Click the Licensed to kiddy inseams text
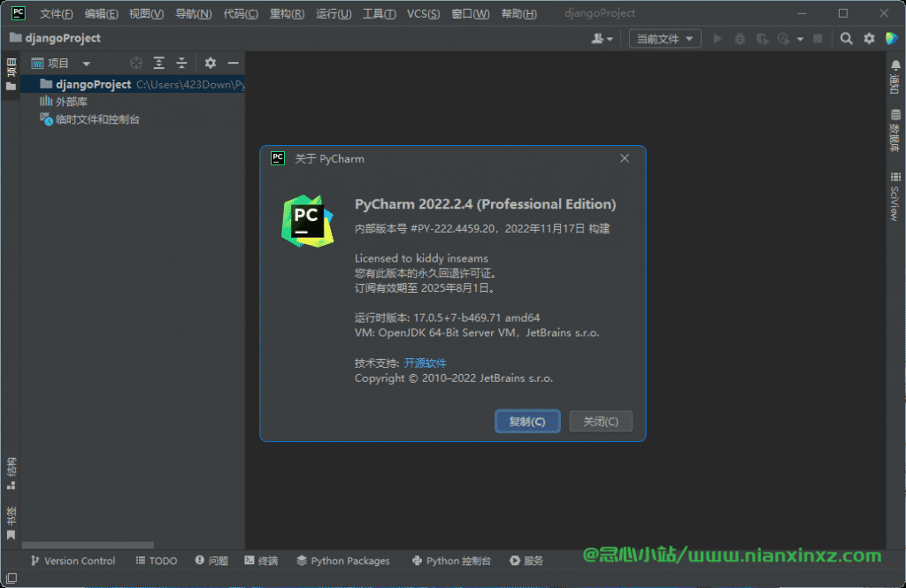 [x=421, y=258]
